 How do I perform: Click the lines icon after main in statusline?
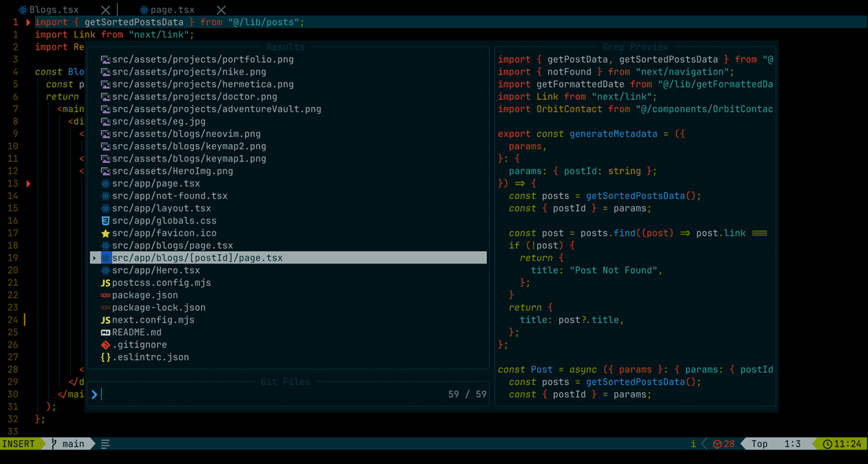coord(106,444)
